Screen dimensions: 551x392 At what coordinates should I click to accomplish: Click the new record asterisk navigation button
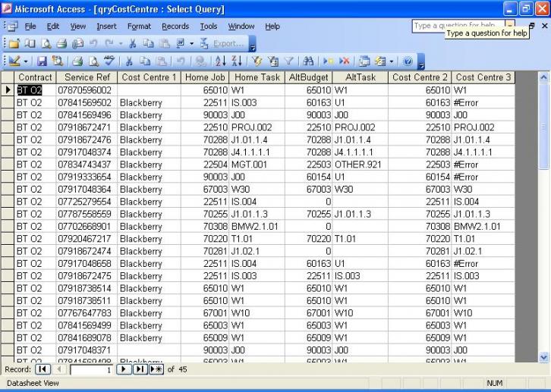tap(156, 369)
